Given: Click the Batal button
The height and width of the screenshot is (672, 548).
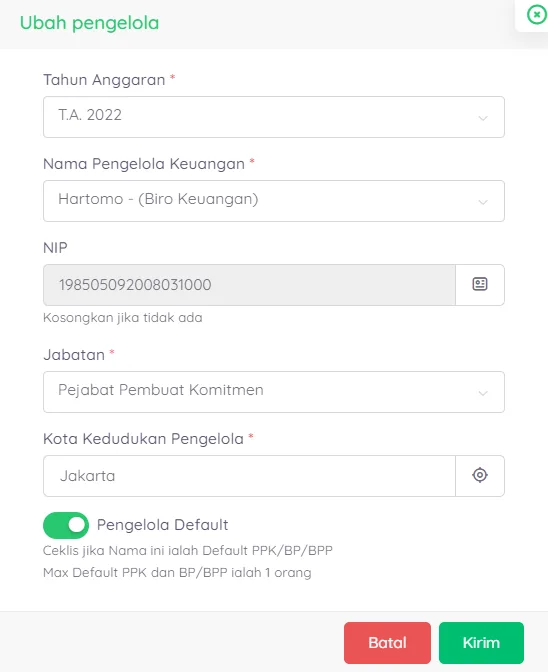Looking at the screenshot, I should [x=387, y=642].
